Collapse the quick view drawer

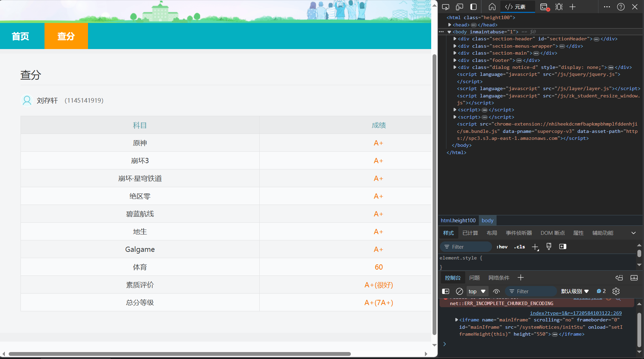634,278
